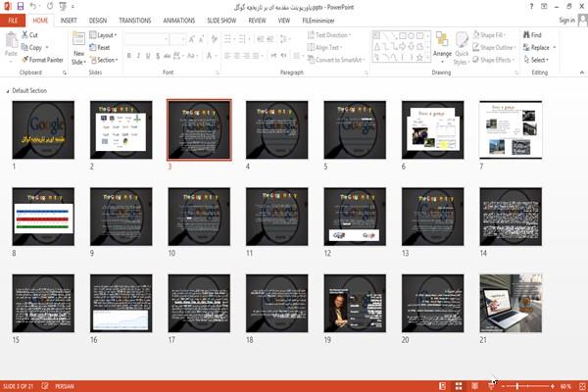Toggle text Shadow formatting
588x392 pixels.
(x=158, y=56)
